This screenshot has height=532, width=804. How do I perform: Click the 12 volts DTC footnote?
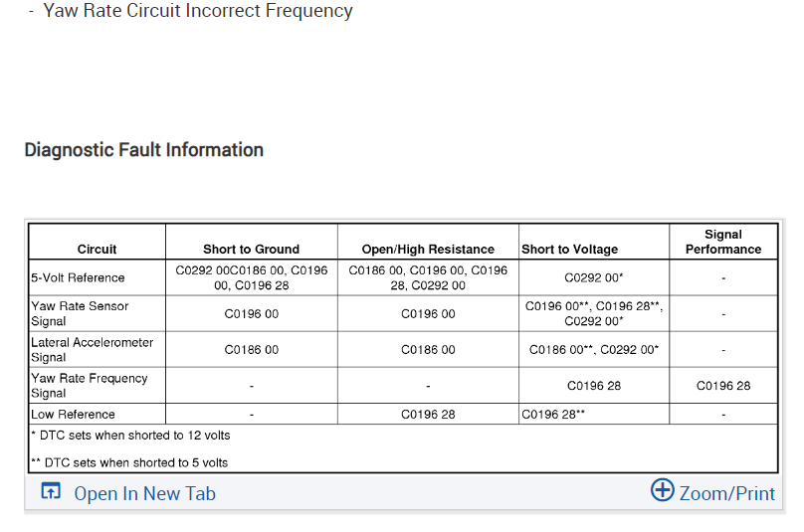pyautogui.click(x=130, y=436)
